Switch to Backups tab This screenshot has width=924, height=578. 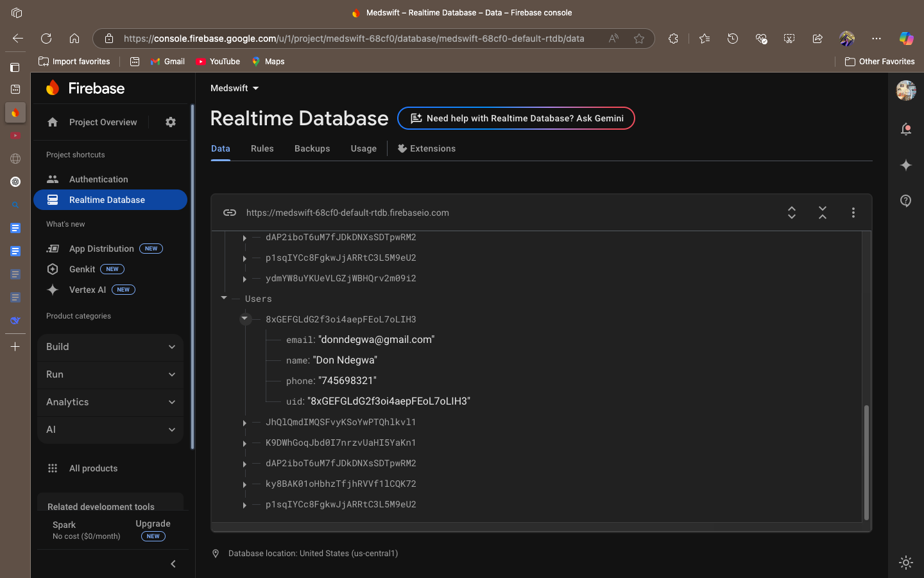pyautogui.click(x=312, y=148)
